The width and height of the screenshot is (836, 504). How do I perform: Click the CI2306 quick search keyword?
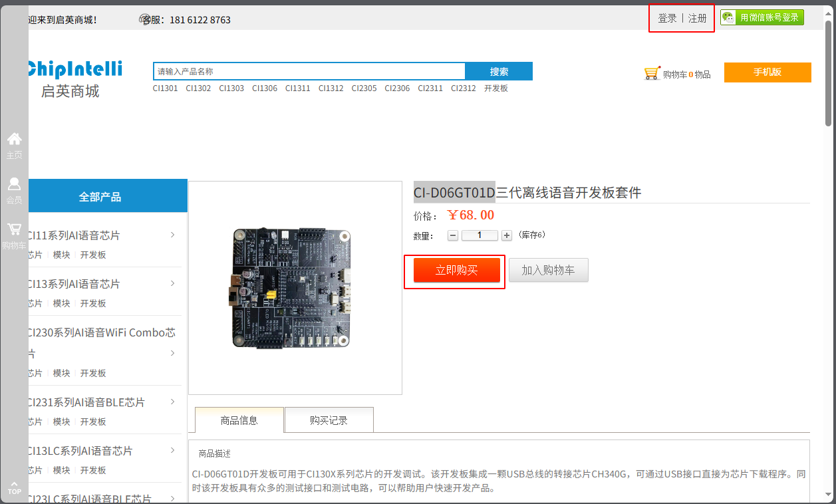point(397,88)
